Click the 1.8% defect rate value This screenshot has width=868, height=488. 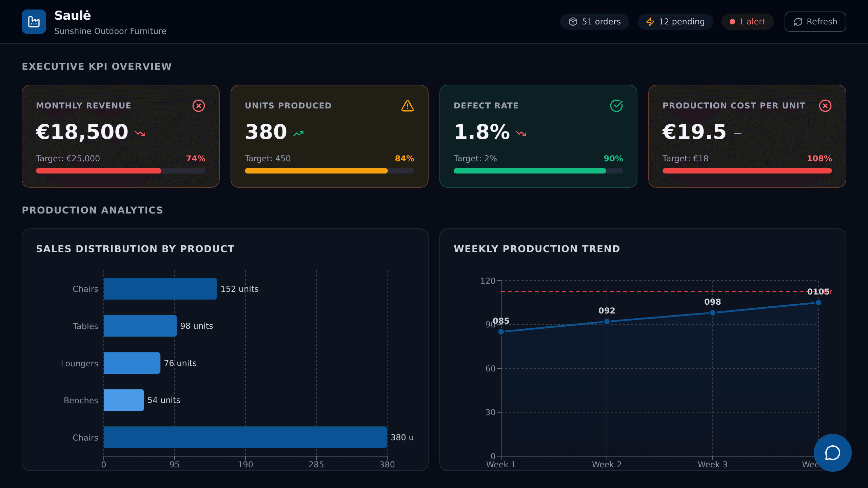point(482,132)
